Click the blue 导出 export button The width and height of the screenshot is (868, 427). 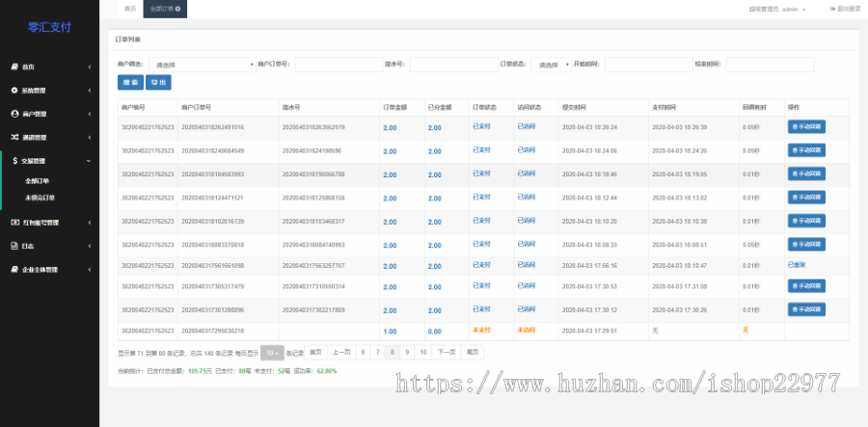coord(158,83)
